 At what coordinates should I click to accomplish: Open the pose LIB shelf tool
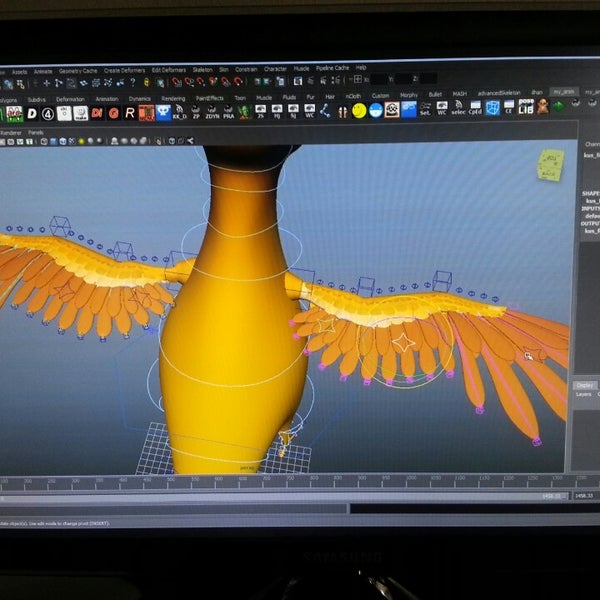tap(526, 107)
